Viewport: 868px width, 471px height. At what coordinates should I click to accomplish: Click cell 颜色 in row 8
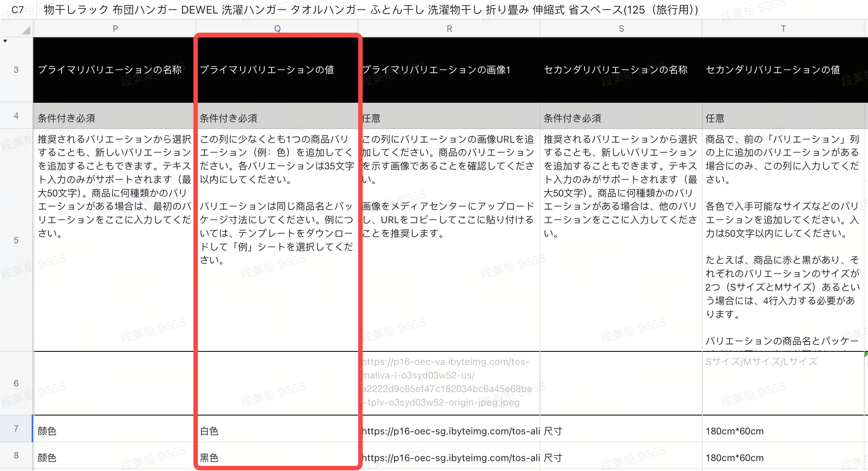coord(115,456)
